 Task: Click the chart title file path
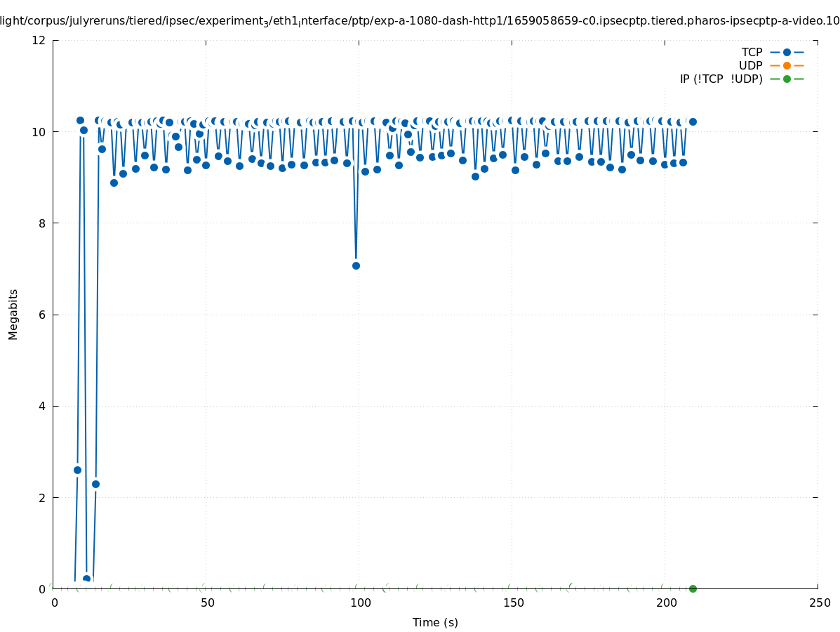coord(420,21)
